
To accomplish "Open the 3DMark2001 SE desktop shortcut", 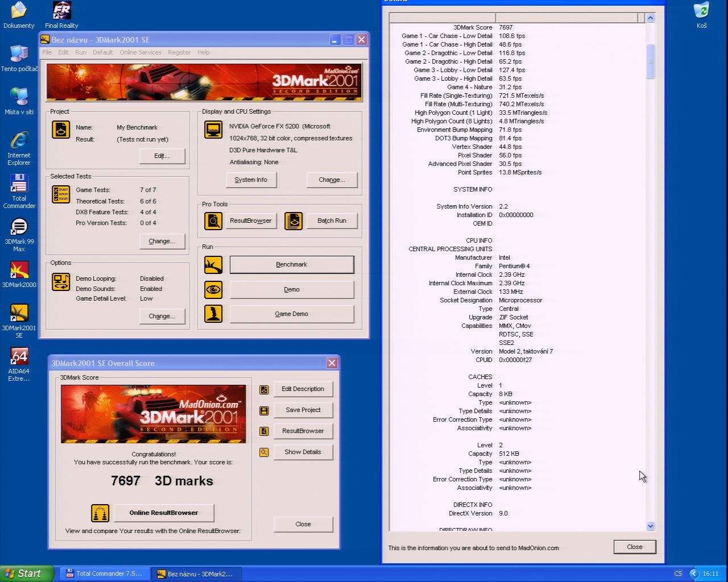I will pos(19,321).
